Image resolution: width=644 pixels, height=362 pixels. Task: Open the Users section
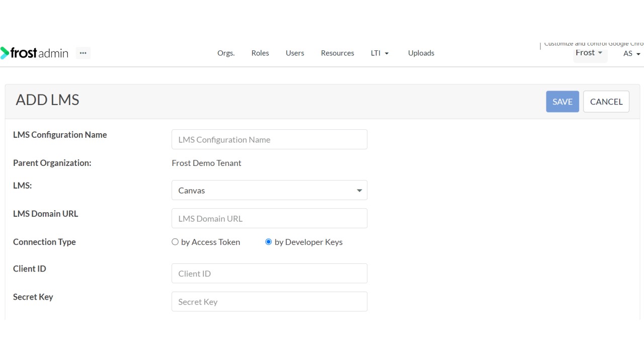(295, 53)
